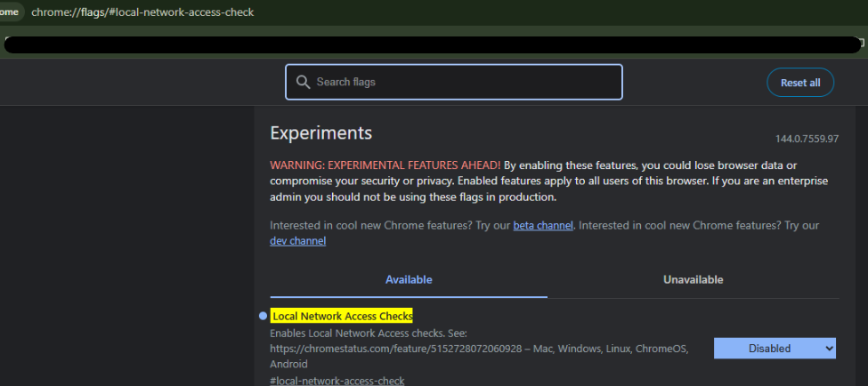Viewport: 868px width, 386px height.
Task: Open the dev channel link
Action: pos(297,241)
